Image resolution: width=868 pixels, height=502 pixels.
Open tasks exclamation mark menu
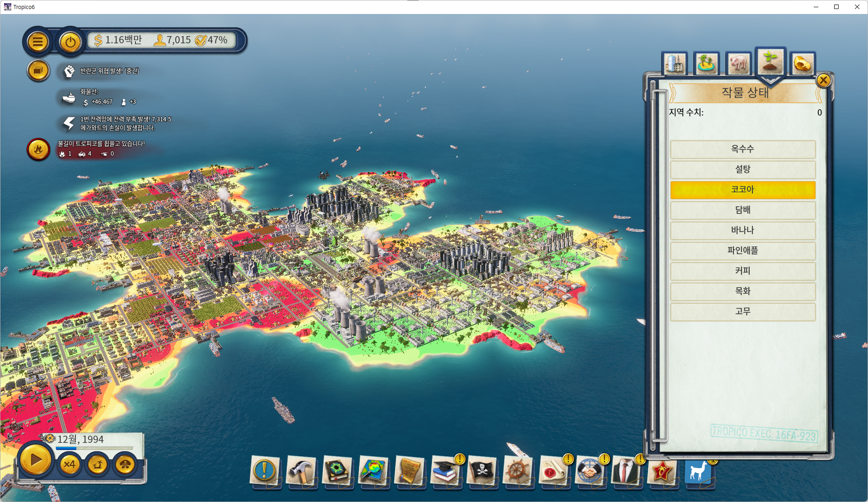tap(265, 470)
